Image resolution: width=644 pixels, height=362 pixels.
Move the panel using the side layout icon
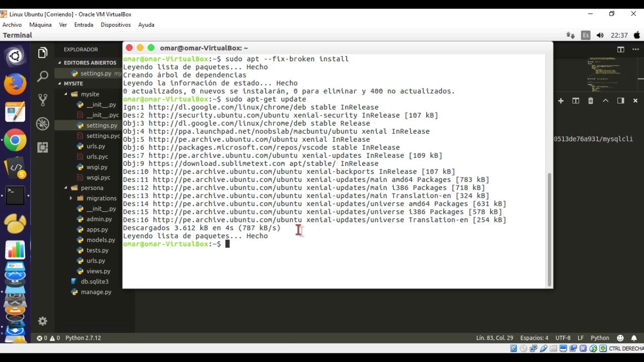point(621,101)
